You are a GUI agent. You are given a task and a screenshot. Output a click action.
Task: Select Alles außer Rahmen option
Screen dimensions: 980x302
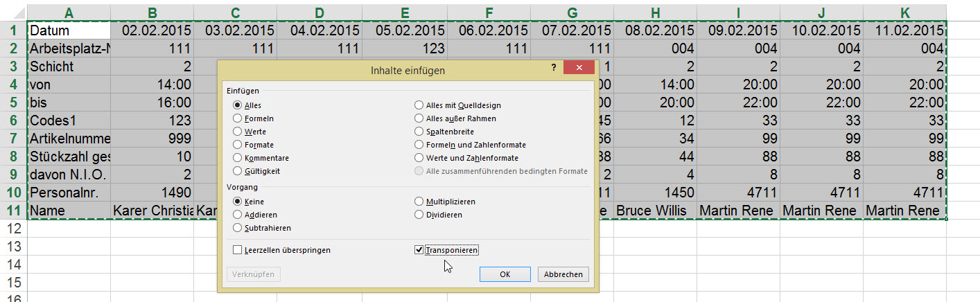pyautogui.click(x=419, y=118)
